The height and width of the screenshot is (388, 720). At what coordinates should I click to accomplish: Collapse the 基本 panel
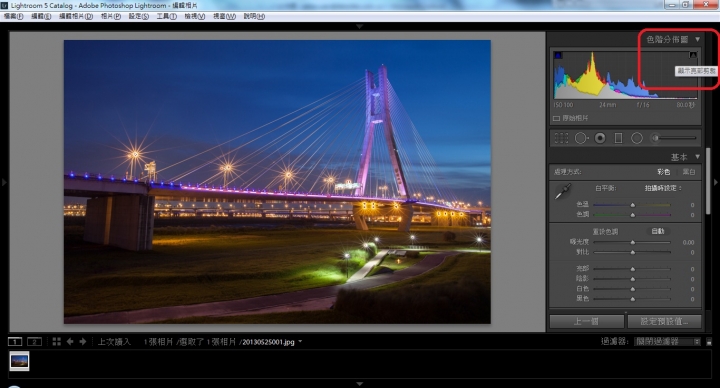698,157
